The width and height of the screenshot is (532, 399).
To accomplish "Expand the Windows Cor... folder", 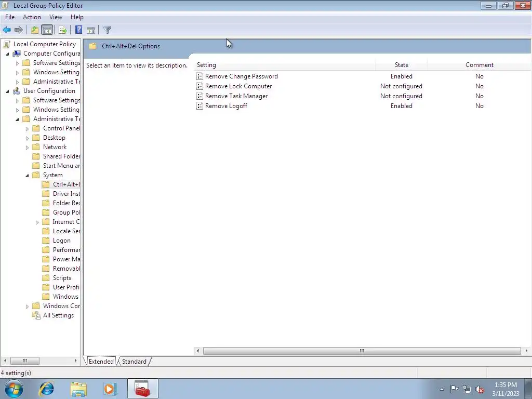I will (x=27, y=307).
